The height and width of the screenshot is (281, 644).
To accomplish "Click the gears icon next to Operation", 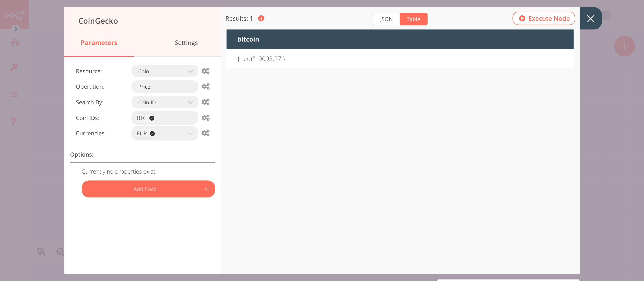I will (x=205, y=87).
